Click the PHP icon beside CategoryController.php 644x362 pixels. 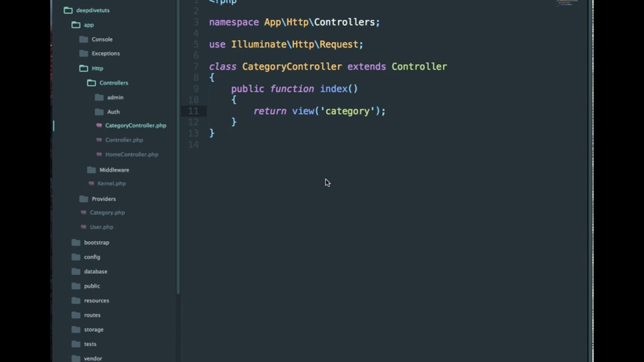pyautogui.click(x=99, y=126)
